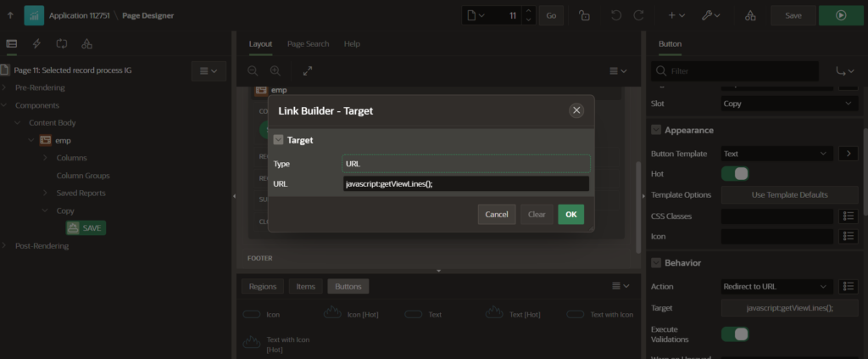Click OK in Link Builder dialog

pos(570,215)
